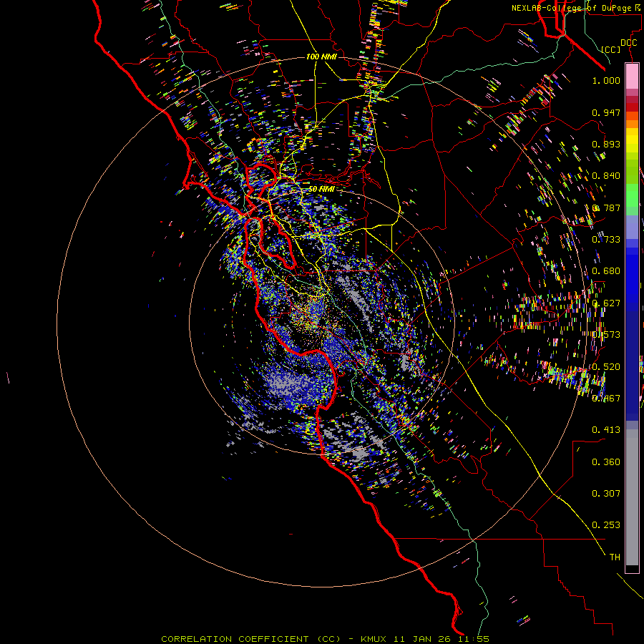Screen dimensions: 644x644
Task: Click the 0.360 scale value
Action: (606, 462)
